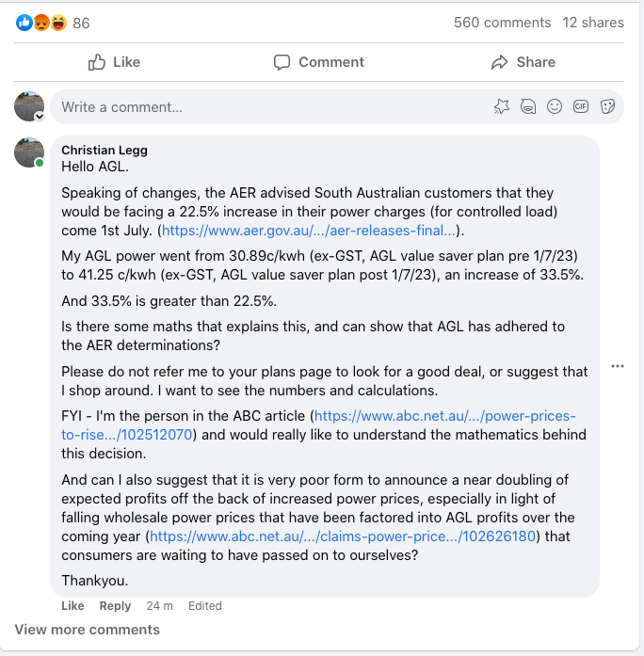Expand View more comments
This screenshot has width=644, height=656.
(x=87, y=630)
